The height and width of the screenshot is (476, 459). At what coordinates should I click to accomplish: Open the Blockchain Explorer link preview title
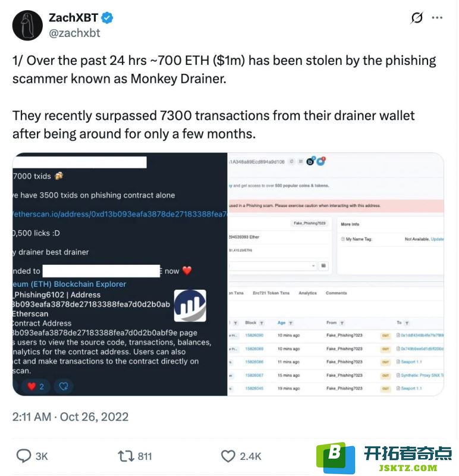(70, 284)
